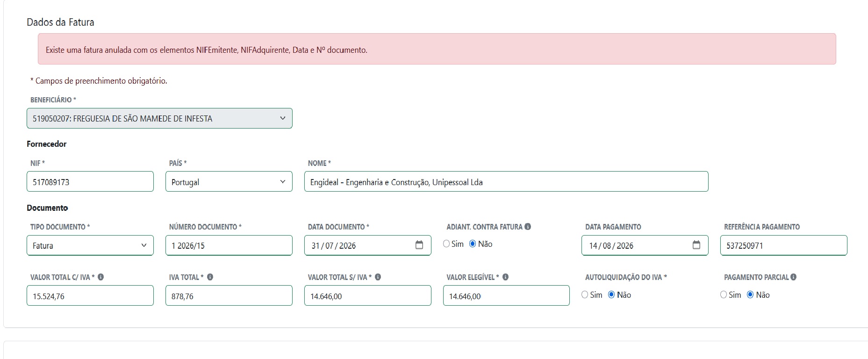
Task: Open the País dropdown showing Portugal
Action: [229, 181]
